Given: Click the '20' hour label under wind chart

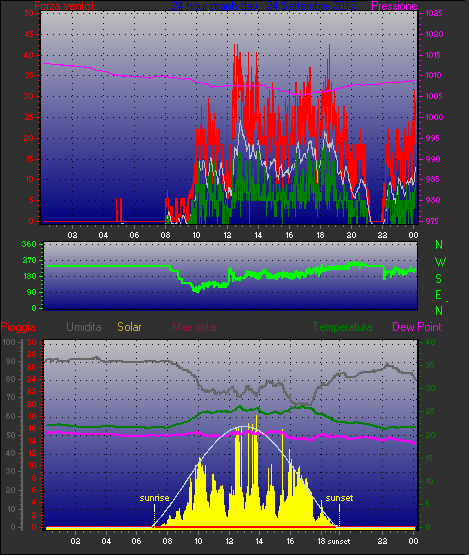Looking at the screenshot, I should (351, 235).
